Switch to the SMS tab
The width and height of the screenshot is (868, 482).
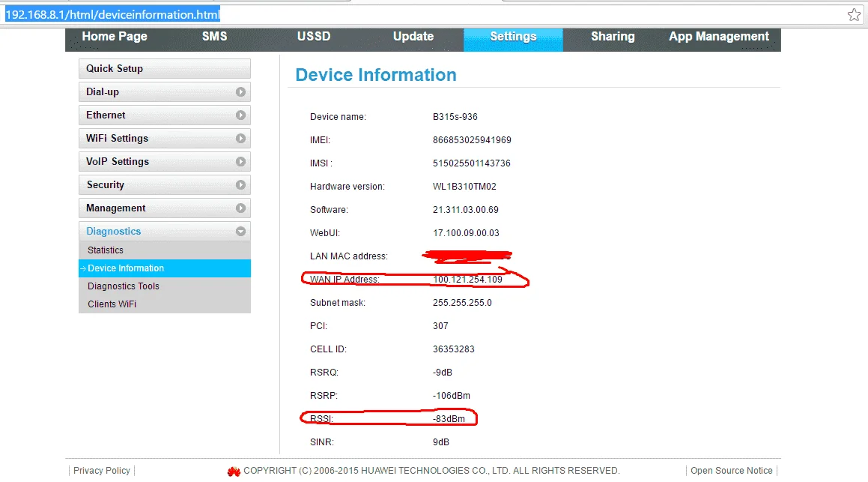pyautogui.click(x=214, y=37)
